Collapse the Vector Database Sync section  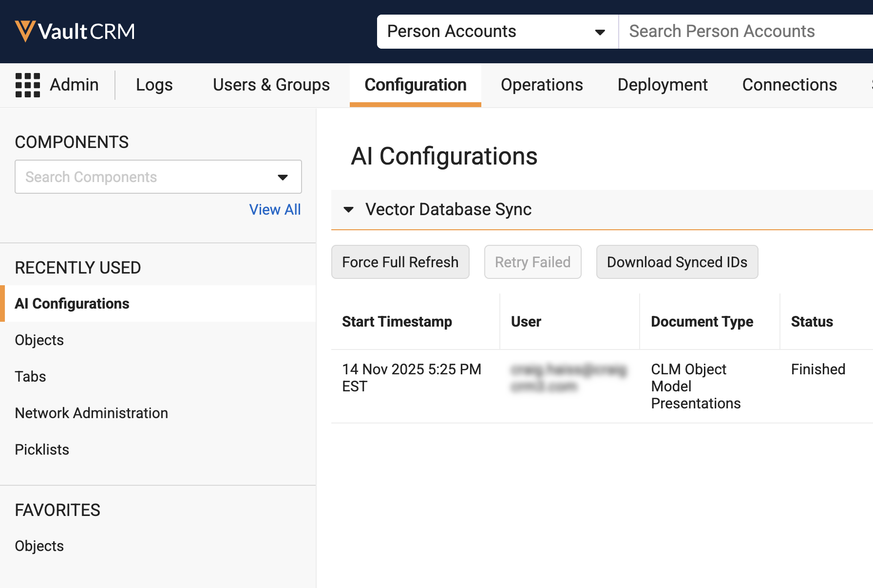(348, 210)
